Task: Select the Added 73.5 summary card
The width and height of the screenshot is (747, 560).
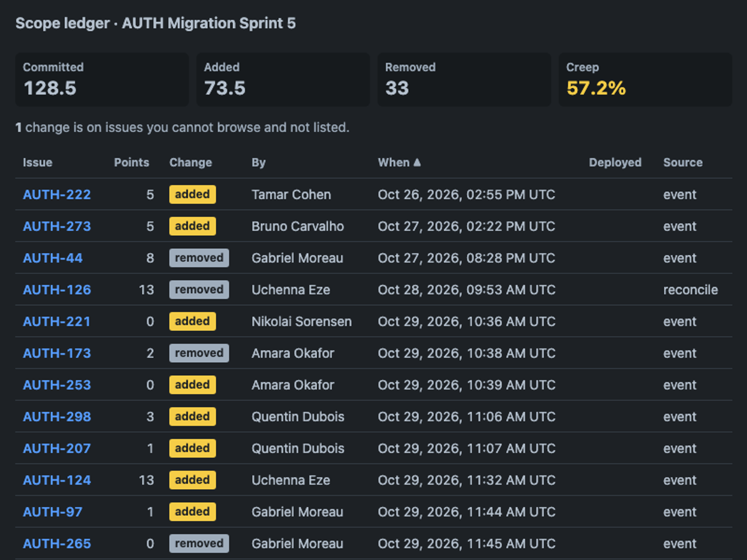Action: coord(283,80)
